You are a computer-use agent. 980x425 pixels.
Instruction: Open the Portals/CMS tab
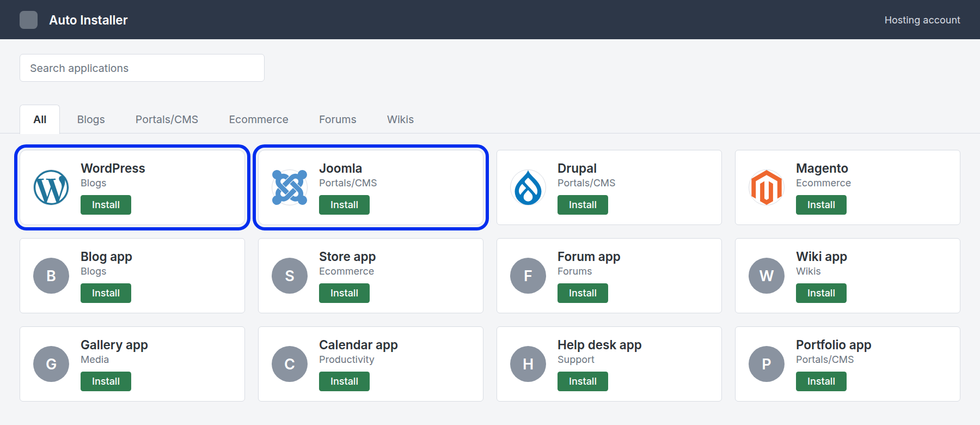(167, 119)
